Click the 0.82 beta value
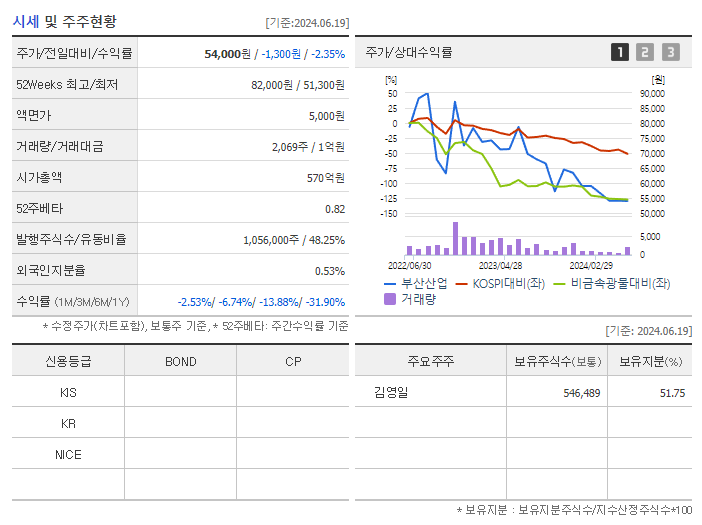The image size is (702, 525). click(x=335, y=209)
